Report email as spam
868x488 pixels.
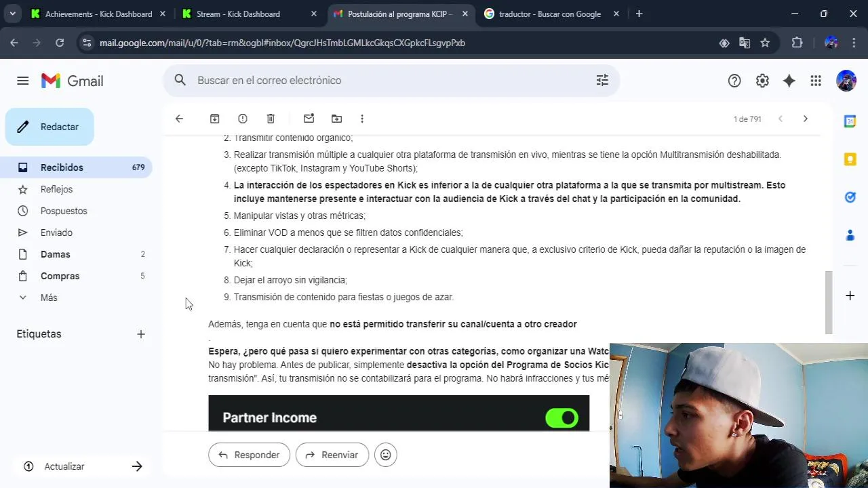[x=243, y=119]
